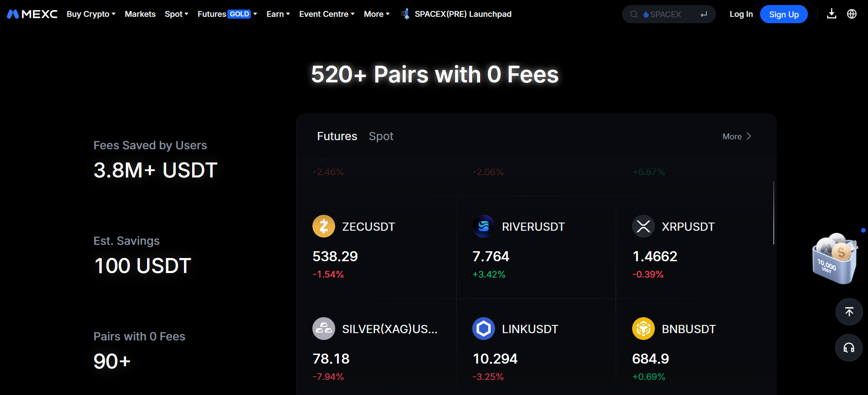Click the RIVERUSDT price 7.764
This screenshot has width=868, height=395.
click(x=491, y=256)
